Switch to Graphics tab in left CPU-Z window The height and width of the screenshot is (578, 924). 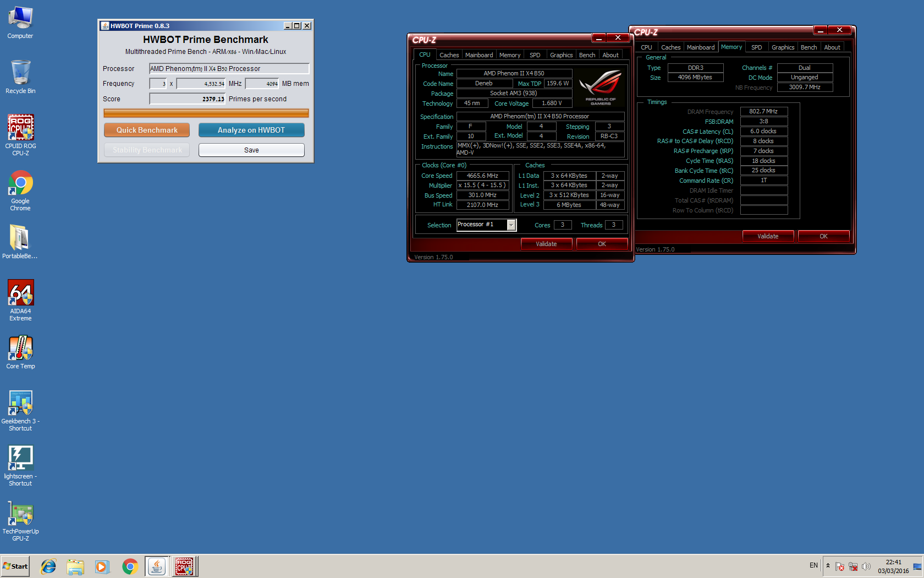click(561, 55)
